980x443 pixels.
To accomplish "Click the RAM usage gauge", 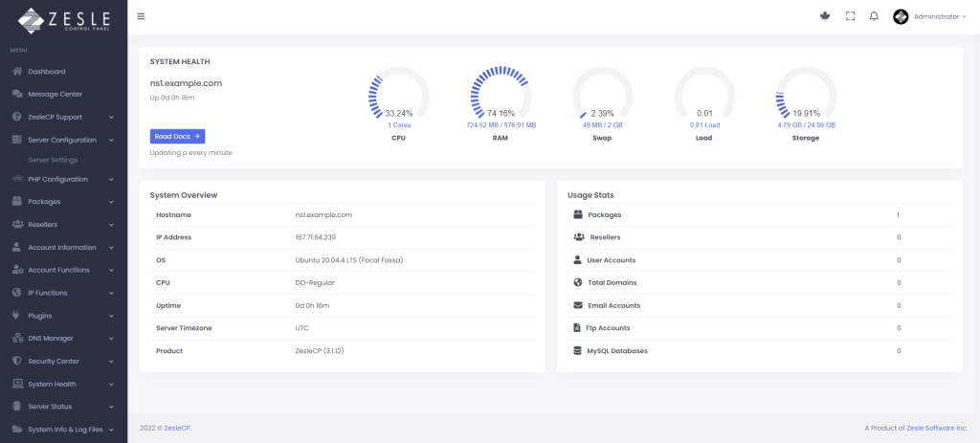I will tap(501, 98).
